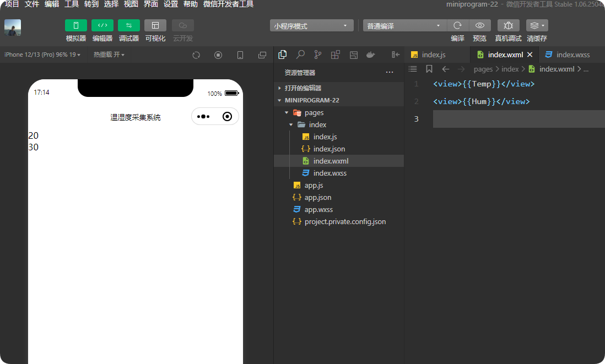Viewport: 605px width, 364px height.
Task: Click the 预览 (Preview) eye icon
Action: tap(479, 25)
